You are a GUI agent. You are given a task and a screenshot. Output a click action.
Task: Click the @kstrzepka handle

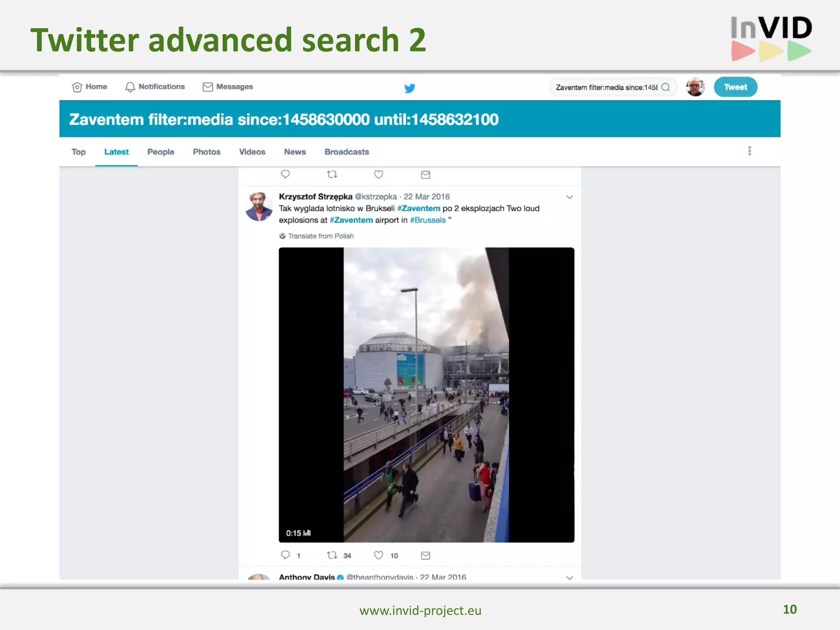[x=376, y=196]
